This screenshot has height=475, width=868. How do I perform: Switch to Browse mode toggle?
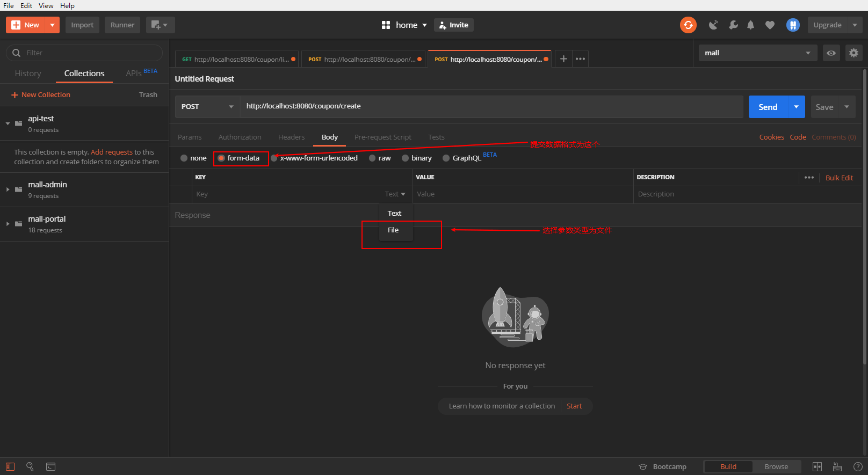pyautogui.click(x=776, y=466)
